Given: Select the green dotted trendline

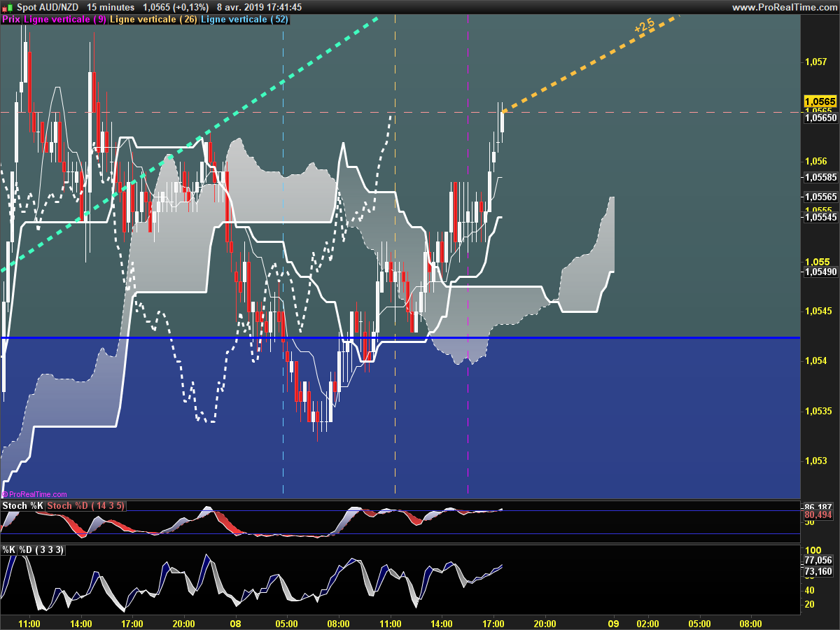Looking at the screenshot, I should (x=189, y=143).
